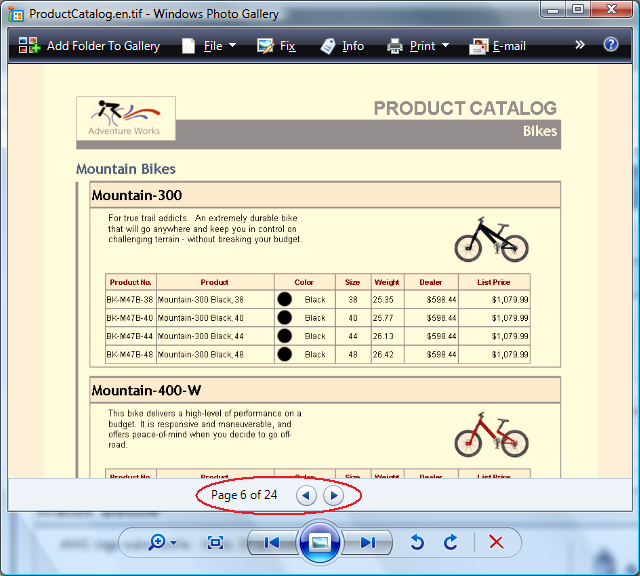Click 'Dealer' column header

[x=431, y=282]
